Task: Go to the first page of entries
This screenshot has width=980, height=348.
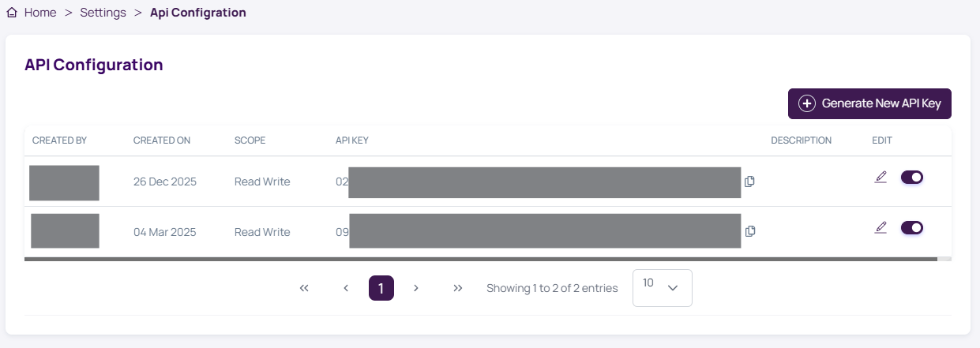Action: (x=304, y=288)
